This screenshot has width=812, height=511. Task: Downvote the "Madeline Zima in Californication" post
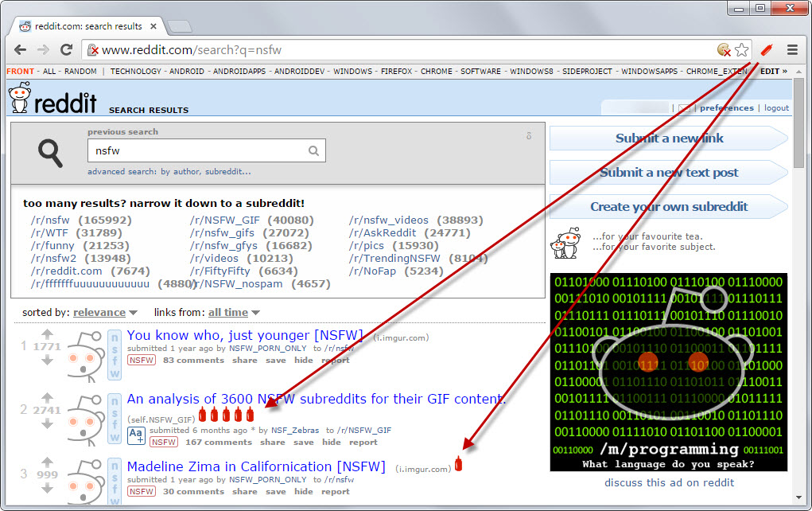click(47, 488)
